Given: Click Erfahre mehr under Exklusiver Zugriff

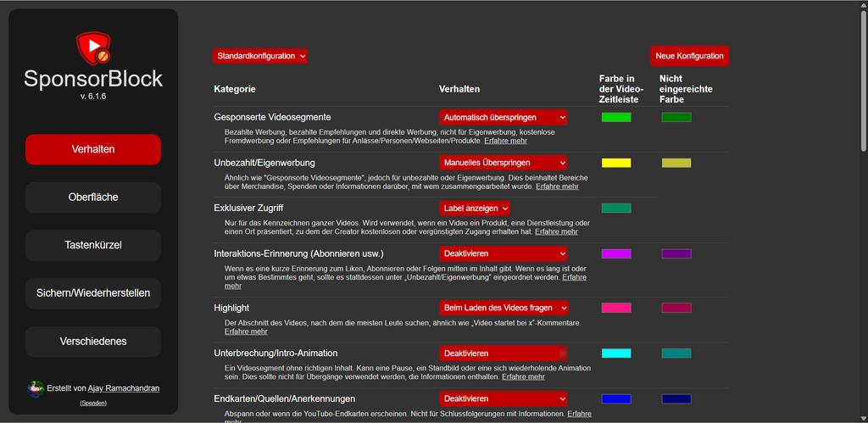Looking at the screenshot, I should [x=556, y=232].
